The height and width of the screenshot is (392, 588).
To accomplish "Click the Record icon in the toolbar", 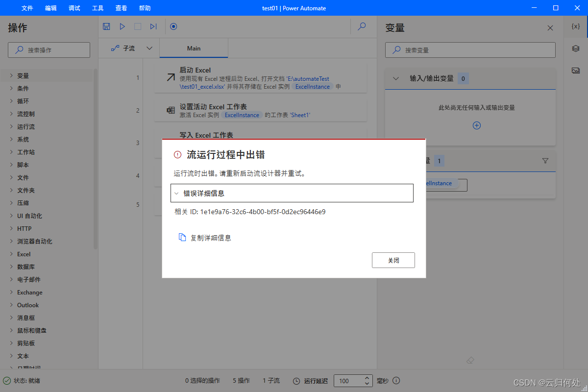I will click(173, 26).
